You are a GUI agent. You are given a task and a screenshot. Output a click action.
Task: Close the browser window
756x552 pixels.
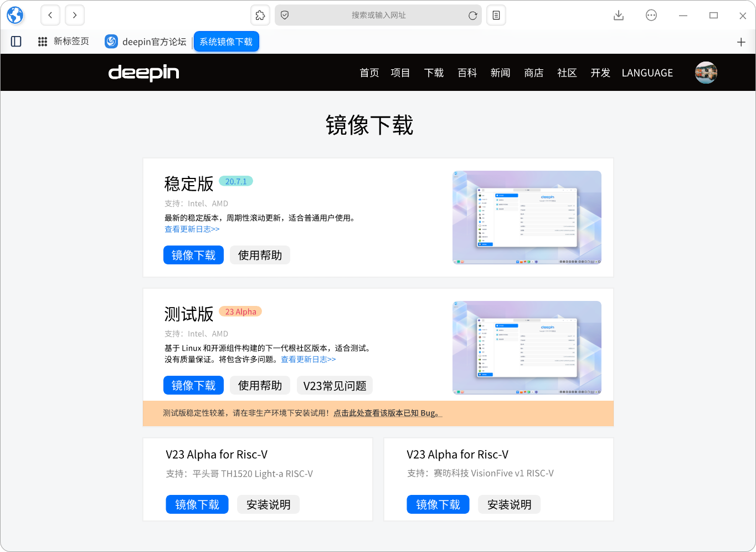pos(743,16)
